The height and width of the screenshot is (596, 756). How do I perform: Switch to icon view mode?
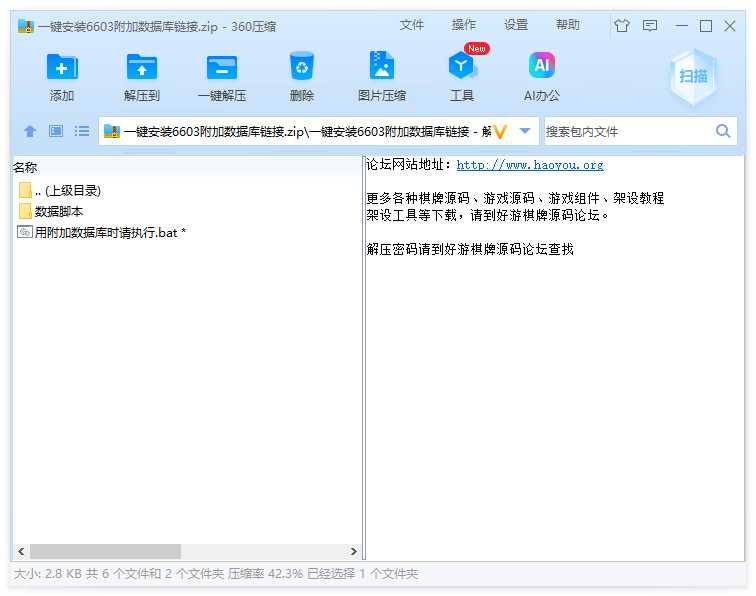point(56,131)
